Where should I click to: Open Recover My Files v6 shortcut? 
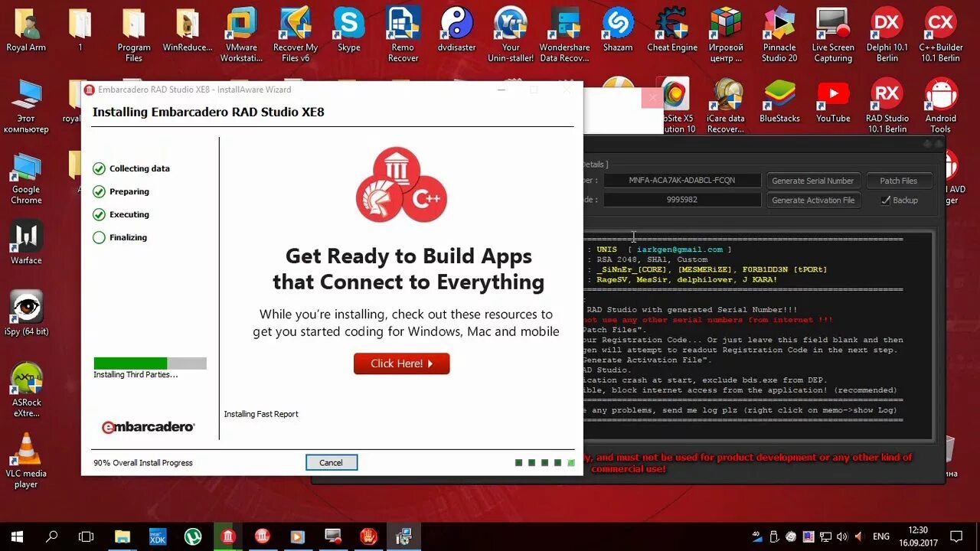point(295,35)
